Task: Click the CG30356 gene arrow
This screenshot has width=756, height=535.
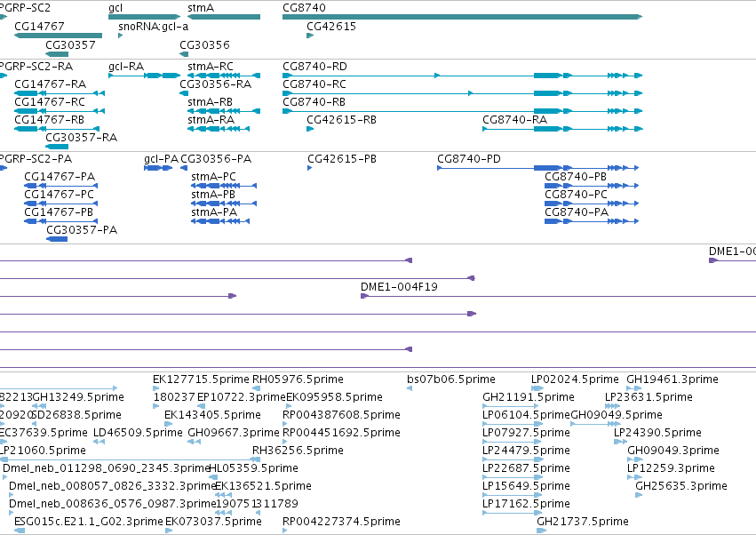Action: 184,54
